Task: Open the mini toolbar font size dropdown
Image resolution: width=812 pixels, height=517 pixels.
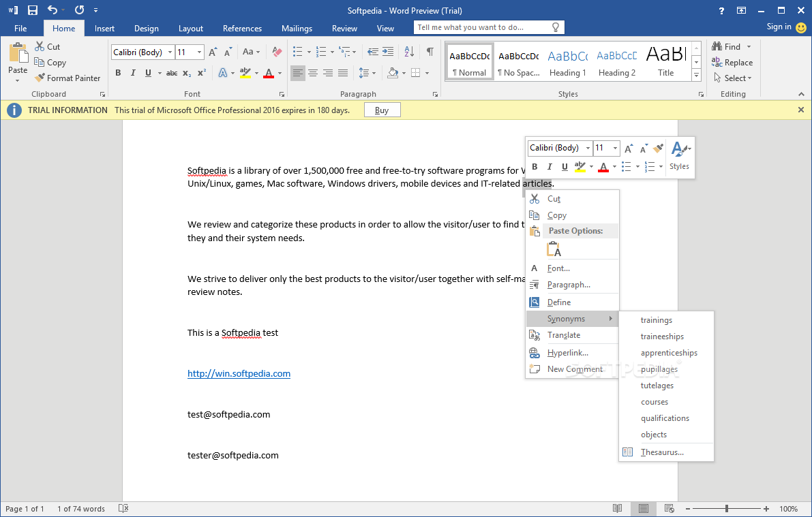Action: 615,148
